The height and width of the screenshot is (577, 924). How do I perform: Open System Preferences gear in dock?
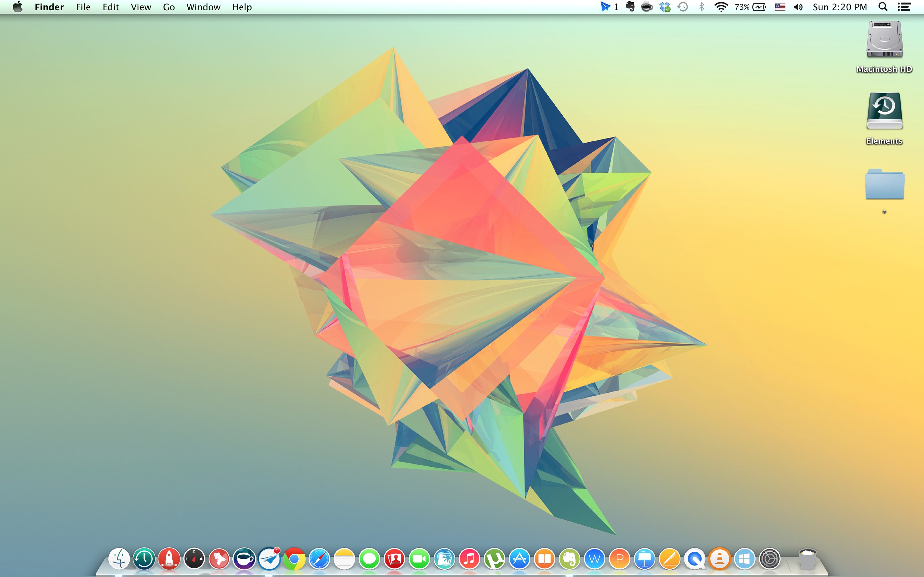[769, 559]
